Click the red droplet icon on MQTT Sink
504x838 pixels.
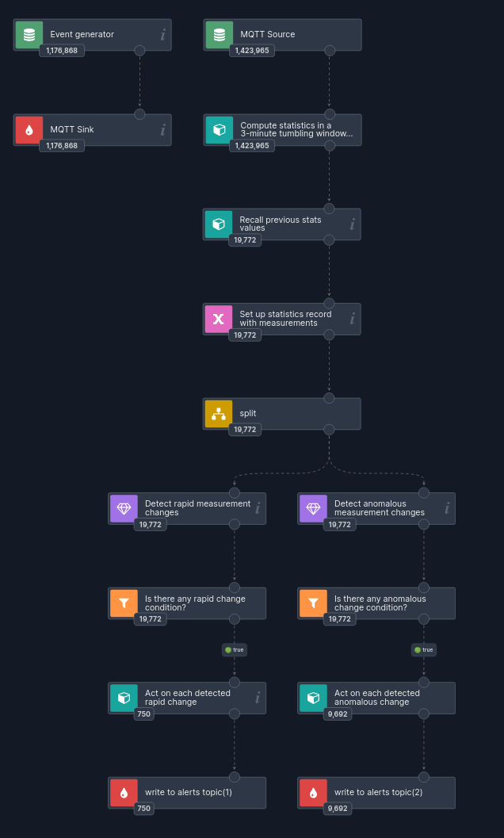[x=28, y=129]
